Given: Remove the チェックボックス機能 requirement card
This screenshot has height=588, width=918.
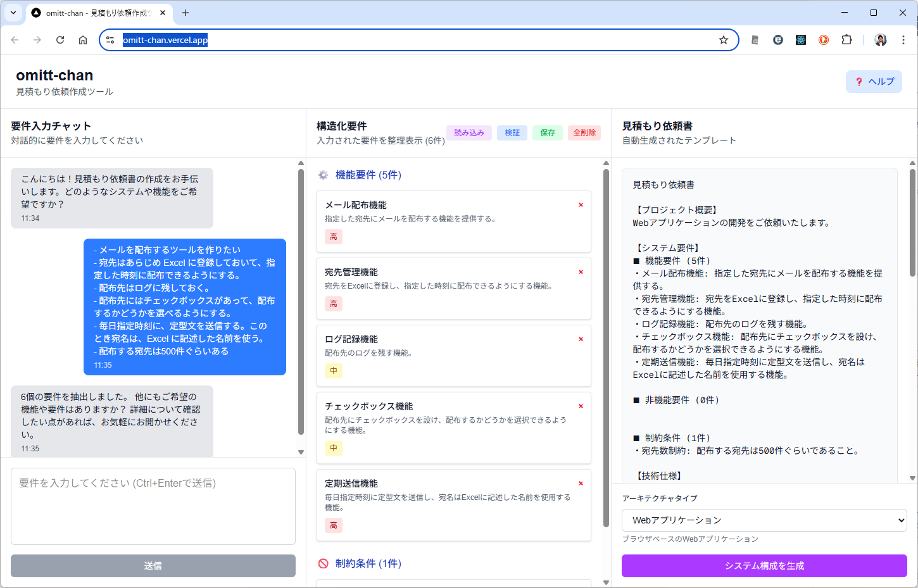Looking at the screenshot, I should (x=581, y=406).
